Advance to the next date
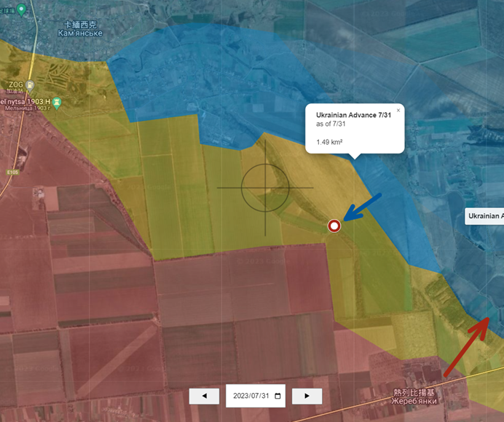Image resolution: width=504 pixels, height=422 pixels. point(307,396)
